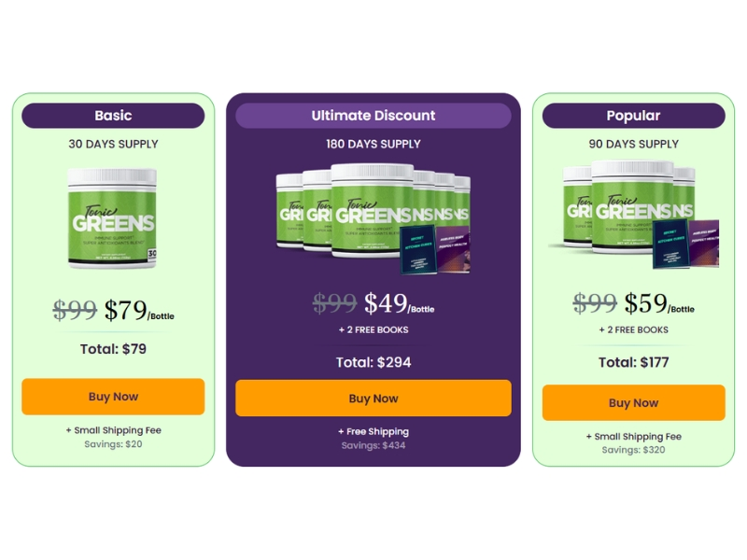This screenshot has height=560, width=747.
Task: Click the Total: $294 text
Action: [x=373, y=362]
